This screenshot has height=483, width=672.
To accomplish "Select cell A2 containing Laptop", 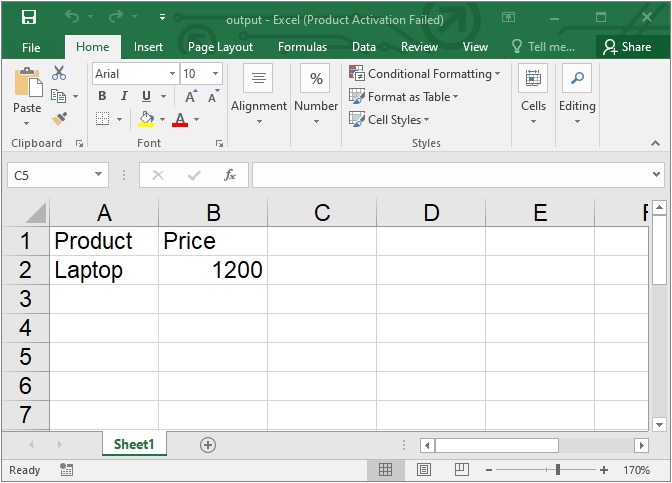I will (x=104, y=270).
